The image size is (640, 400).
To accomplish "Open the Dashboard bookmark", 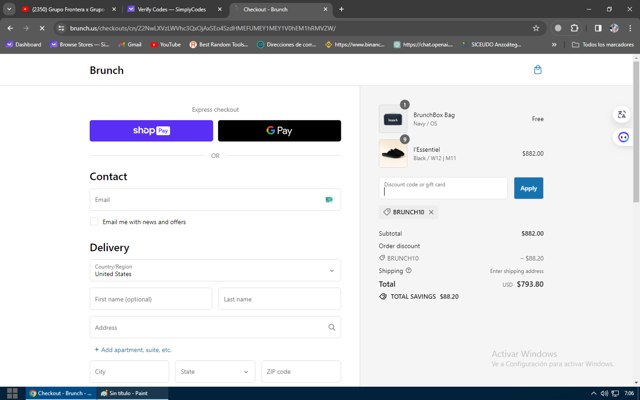I will 24,44.
